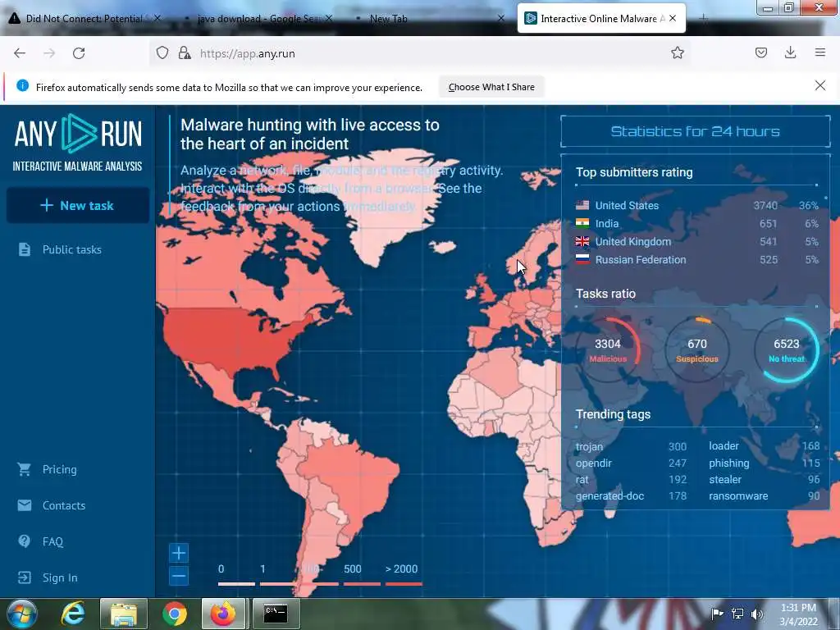This screenshot has width=840, height=630.
Task: Click the network tray icon
Action: [737, 614]
